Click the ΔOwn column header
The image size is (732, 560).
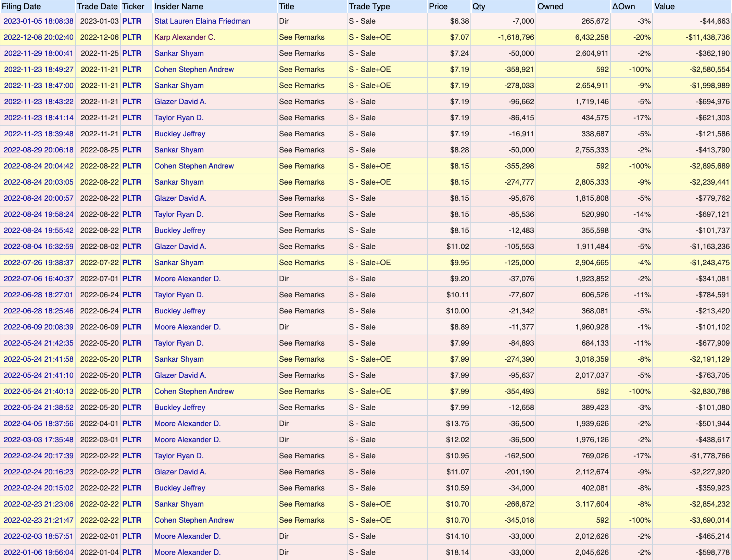(x=623, y=7)
